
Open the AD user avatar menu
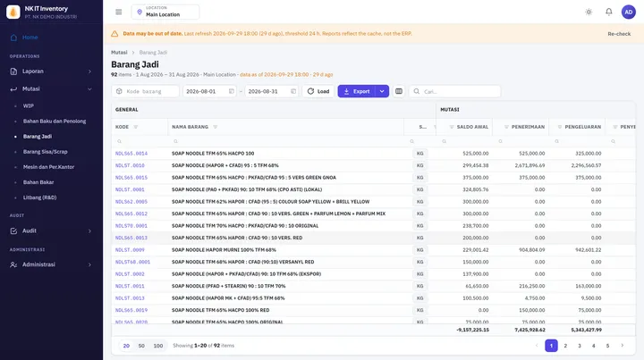629,12
